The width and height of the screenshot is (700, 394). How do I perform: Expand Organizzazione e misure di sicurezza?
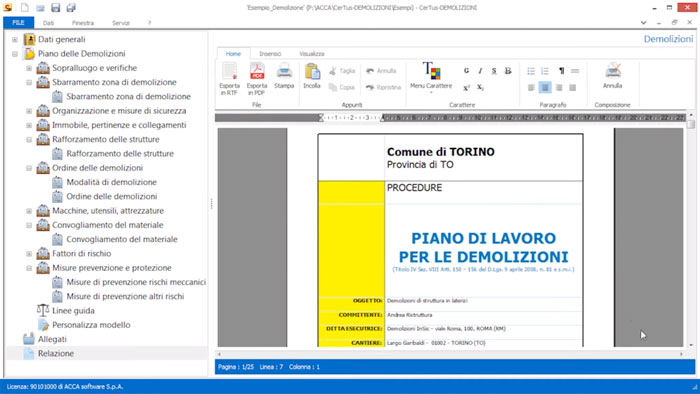(29, 111)
